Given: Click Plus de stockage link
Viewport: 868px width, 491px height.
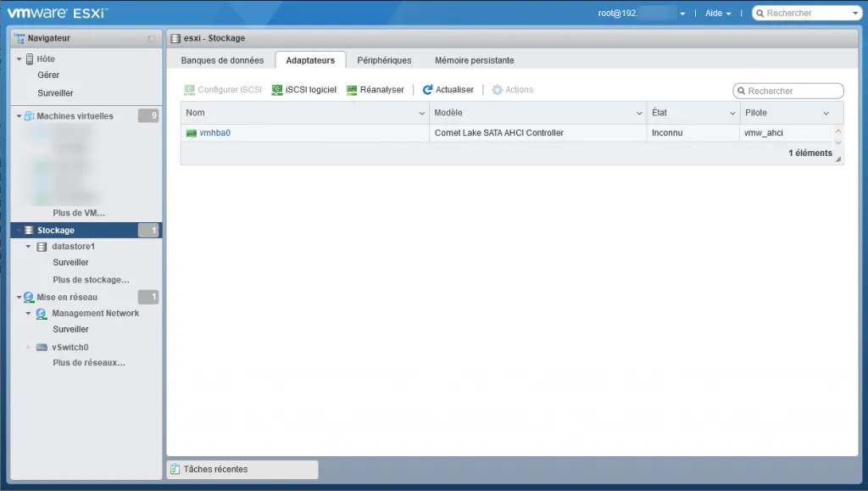Looking at the screenshot, I should (x=91, y=280).
